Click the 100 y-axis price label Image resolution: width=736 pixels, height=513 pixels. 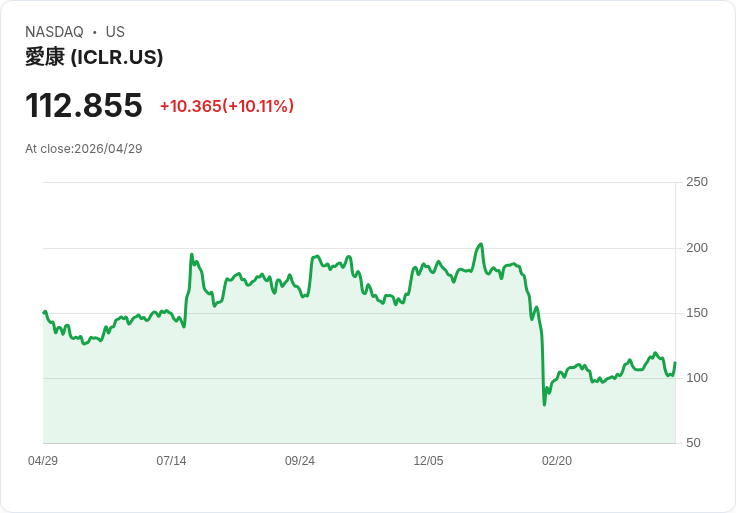point(697,377)
